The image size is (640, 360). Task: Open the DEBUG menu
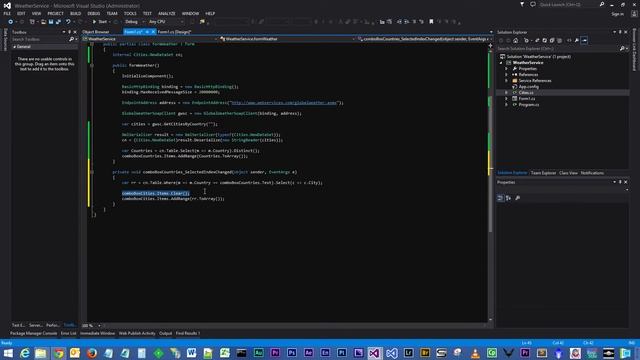pos(93,13)
